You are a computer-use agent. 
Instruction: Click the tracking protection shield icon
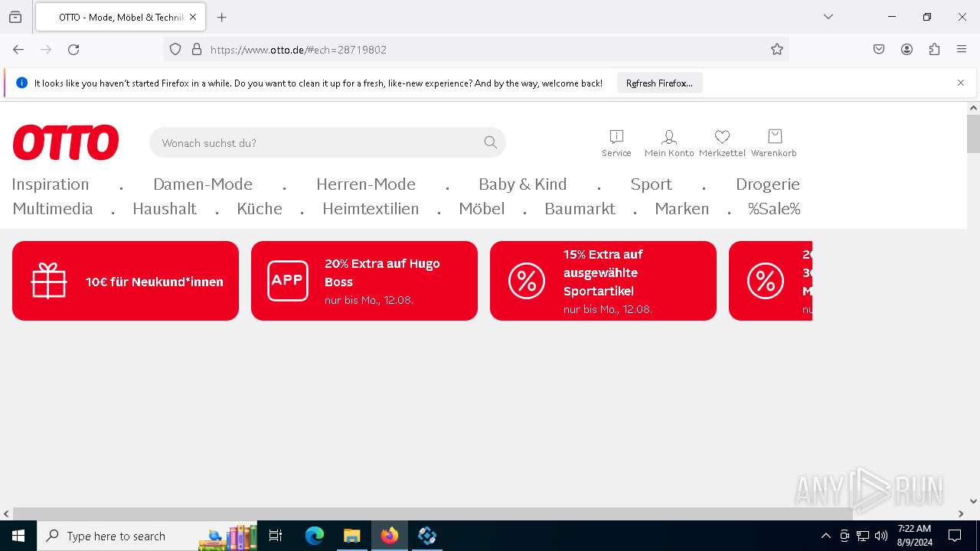(x=175, y=49)
